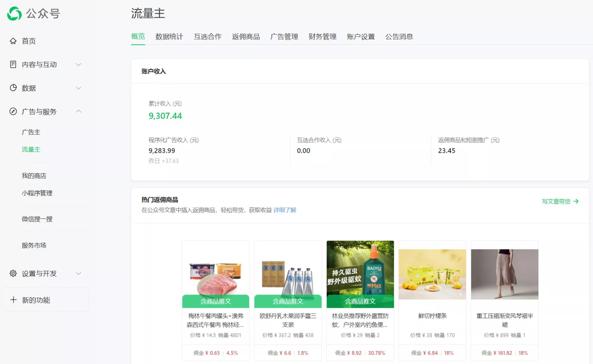Viewport: 593px width, 364px height.
Task: Select the 广告与服务 compass icon
Action: click(x=13, y=111)
